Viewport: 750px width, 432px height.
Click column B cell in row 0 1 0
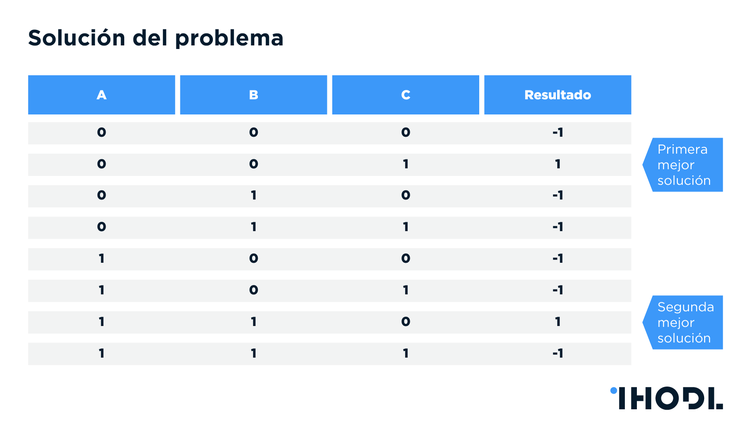coord(253,195)
